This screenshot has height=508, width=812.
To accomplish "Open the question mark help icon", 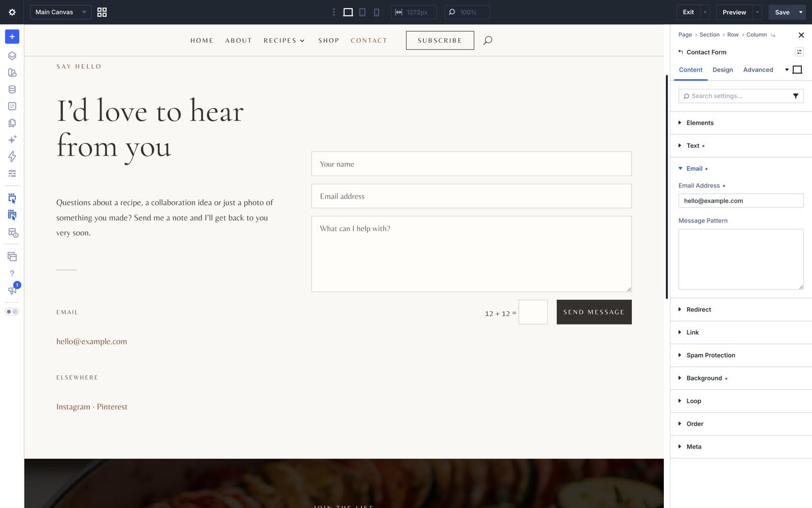I will tap(12, 273).
